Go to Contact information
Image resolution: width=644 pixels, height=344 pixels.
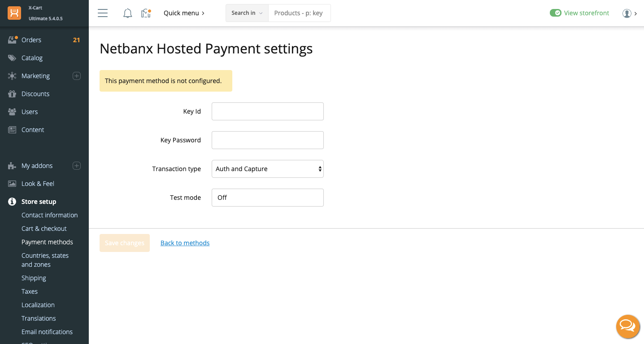(49, 215)
